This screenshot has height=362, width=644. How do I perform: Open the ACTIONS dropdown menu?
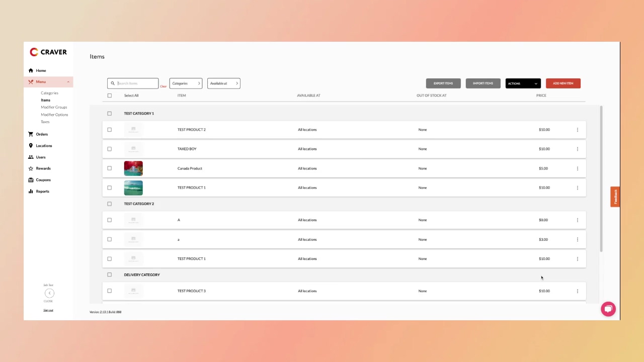pyautogui.click(x=523, y=83)
